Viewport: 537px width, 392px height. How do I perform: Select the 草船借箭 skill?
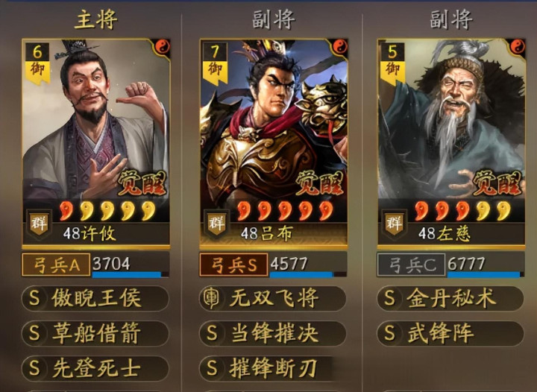pyautogui.click(x=95, y=333)
